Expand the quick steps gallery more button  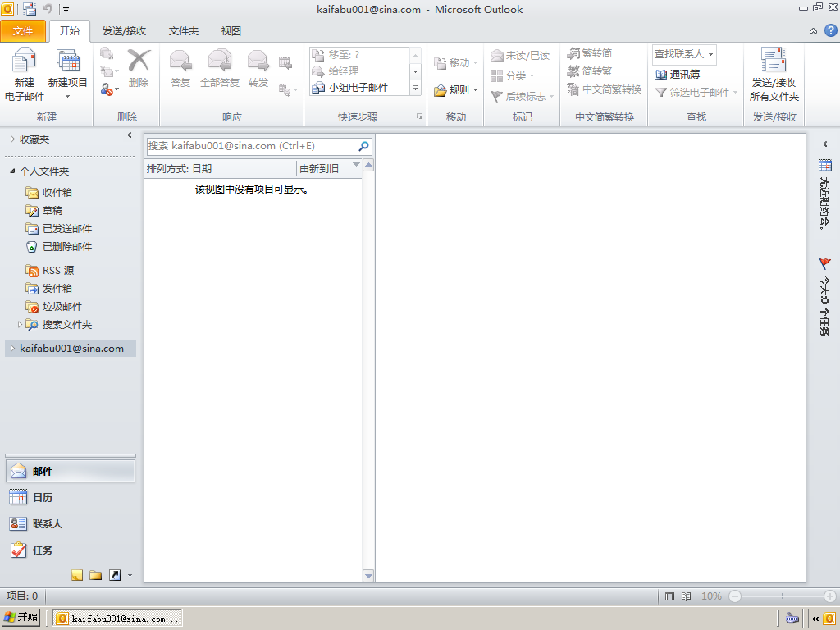point(416,88)
